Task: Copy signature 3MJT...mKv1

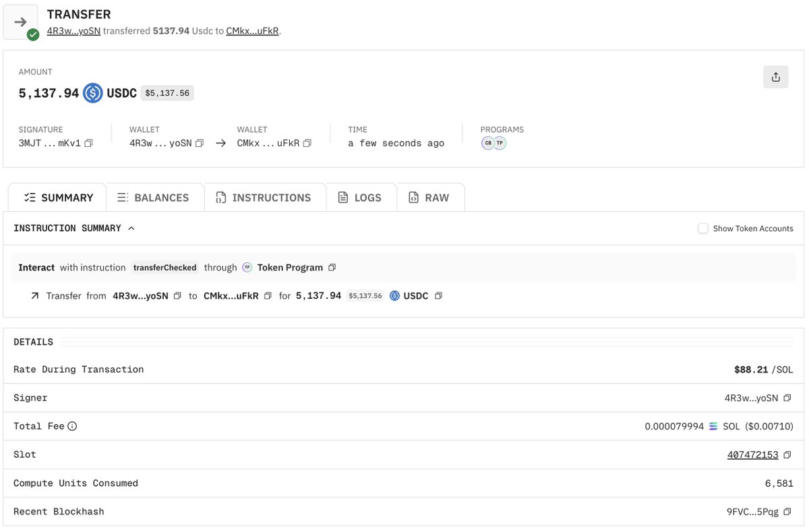Action: coord(88,143)
